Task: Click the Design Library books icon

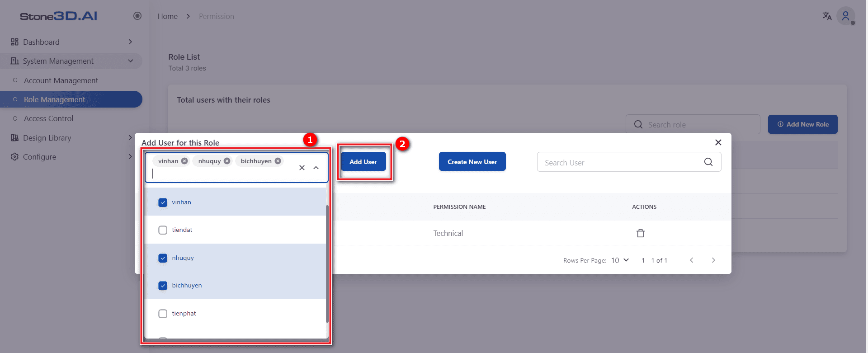Action: (14, 138)
